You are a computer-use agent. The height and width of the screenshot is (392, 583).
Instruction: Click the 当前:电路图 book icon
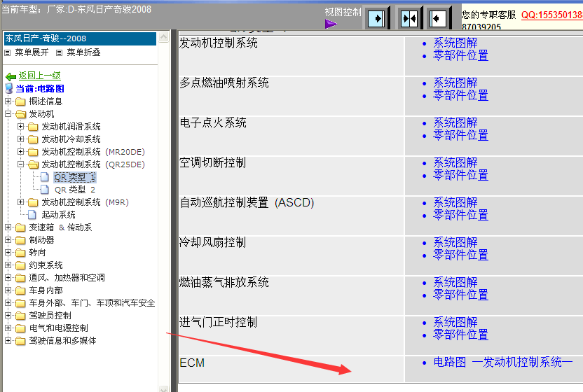pos(9,88)
